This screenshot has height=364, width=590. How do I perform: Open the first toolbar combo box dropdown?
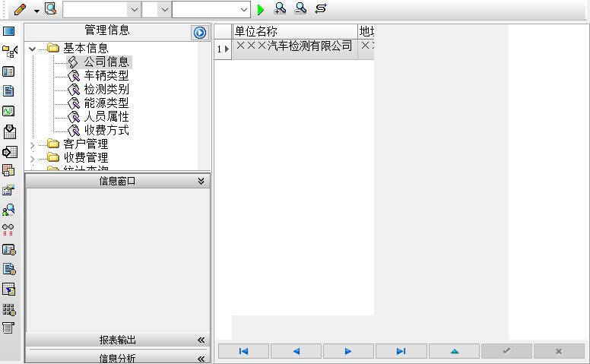click(x=135, y=10)
